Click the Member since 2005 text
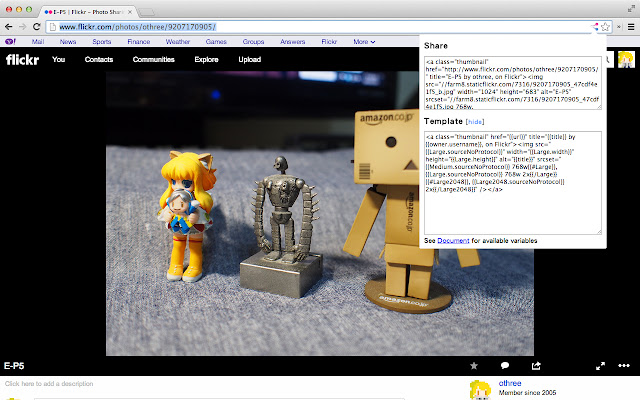640x400 pixels. coord(527,393)
